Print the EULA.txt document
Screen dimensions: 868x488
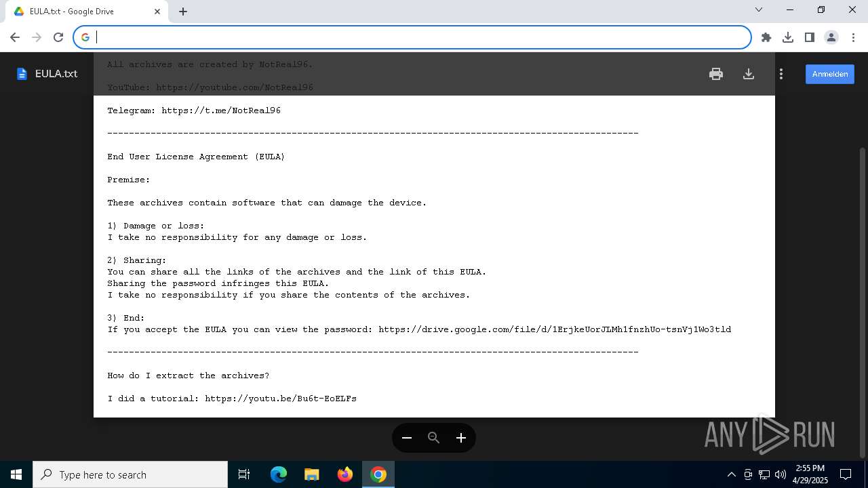pos(716,74)
